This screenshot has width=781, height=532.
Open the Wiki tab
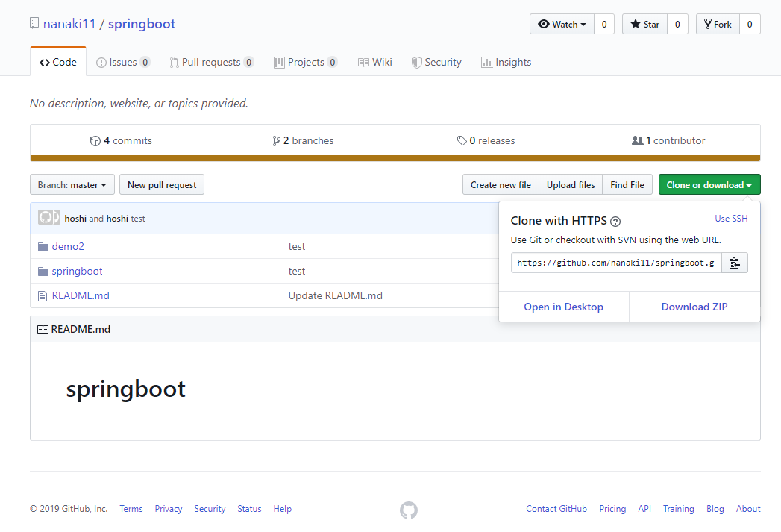(375, 62)
